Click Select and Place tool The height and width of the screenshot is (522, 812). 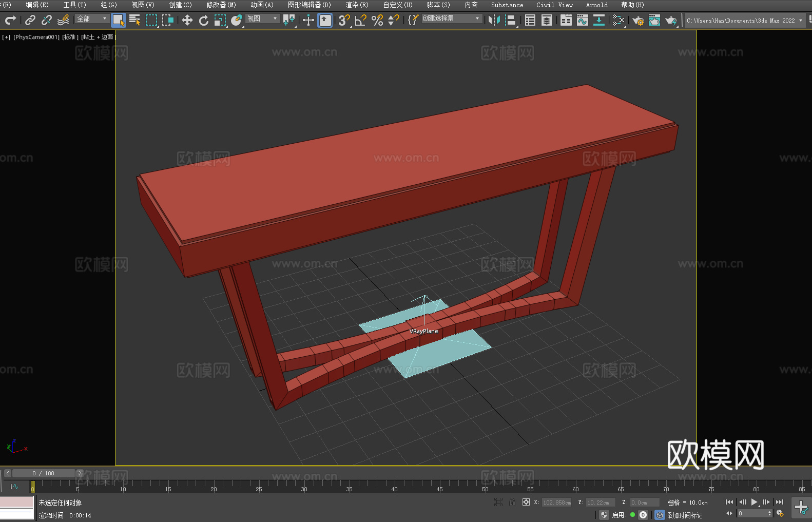237,20
